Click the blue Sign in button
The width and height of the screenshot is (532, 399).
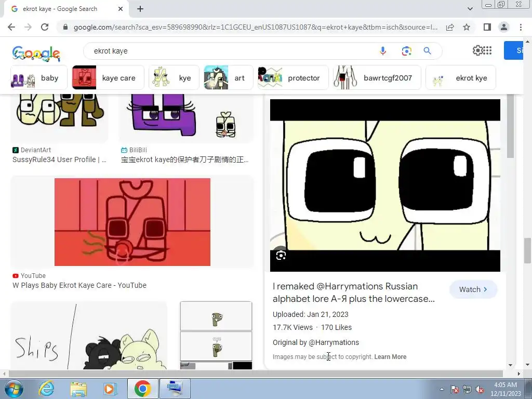click(x=514, y=50)
